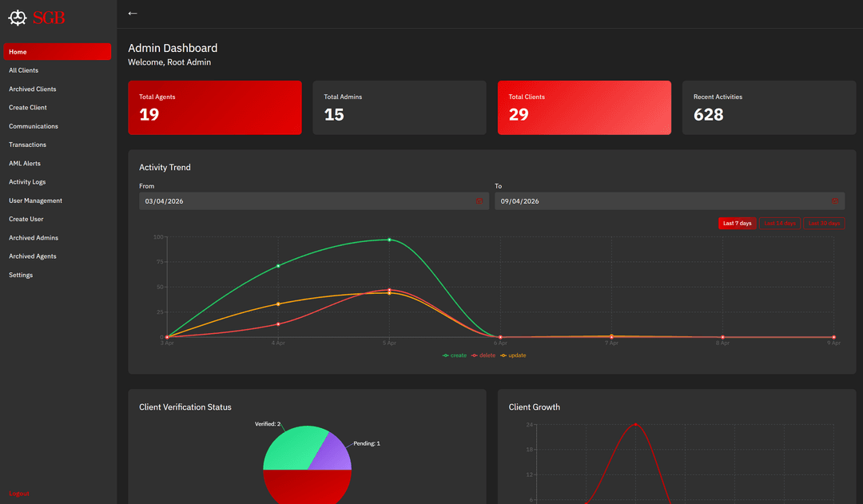Open the Home page in sidebar
The image size is (863, 504).
pyautogui.click(x=58, y=52)
